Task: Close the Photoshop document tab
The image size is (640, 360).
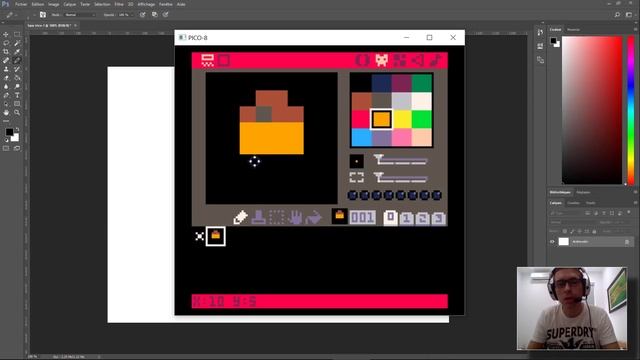Action: point(76,25)
